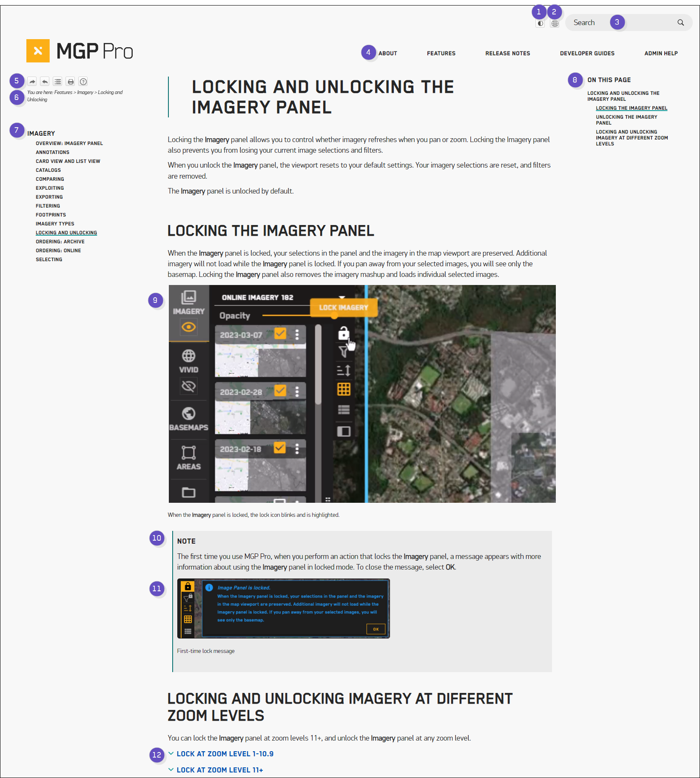Click the magnifying glass search icon
The height and width of the screenshot is (778, 700).
(680, 23)
